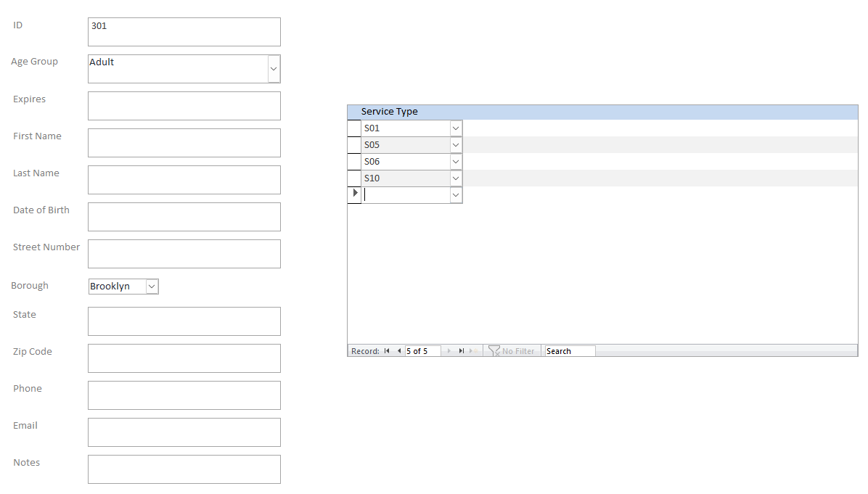
Task: Select the S05 row selector
Action: point(354,145)
